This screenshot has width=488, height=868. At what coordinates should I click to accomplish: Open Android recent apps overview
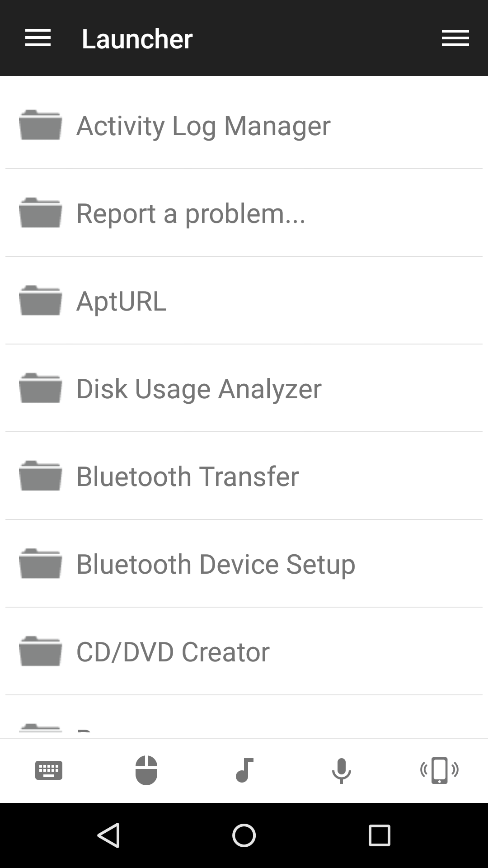(379, 835)
